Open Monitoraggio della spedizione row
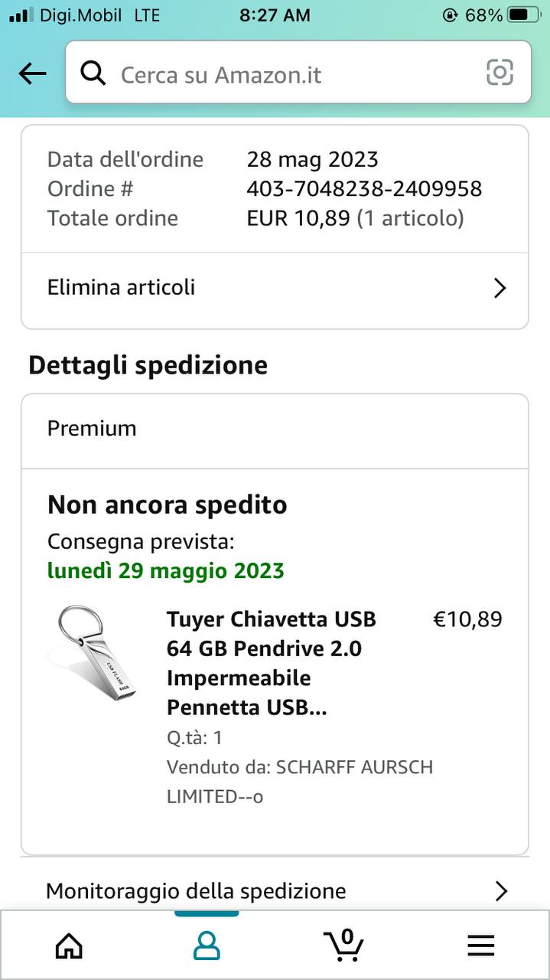This screenshot has width=550, height=980. 229,891
